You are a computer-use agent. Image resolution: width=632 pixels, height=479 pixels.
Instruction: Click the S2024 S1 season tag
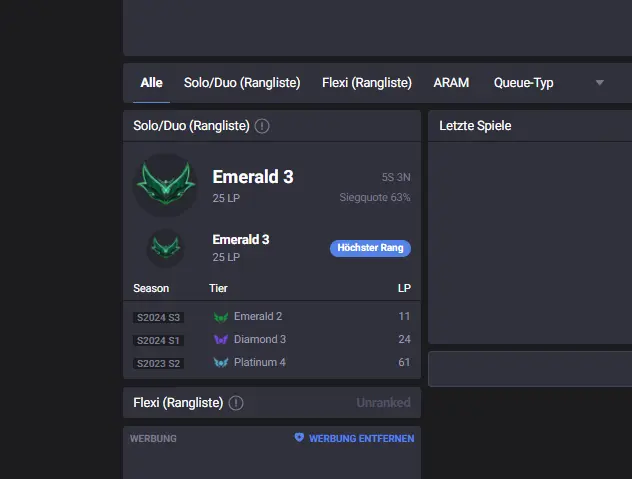pos(158,340)
